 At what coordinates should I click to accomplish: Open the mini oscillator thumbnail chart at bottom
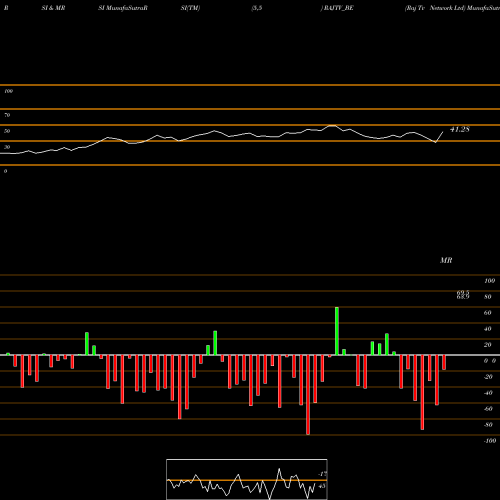247,479
